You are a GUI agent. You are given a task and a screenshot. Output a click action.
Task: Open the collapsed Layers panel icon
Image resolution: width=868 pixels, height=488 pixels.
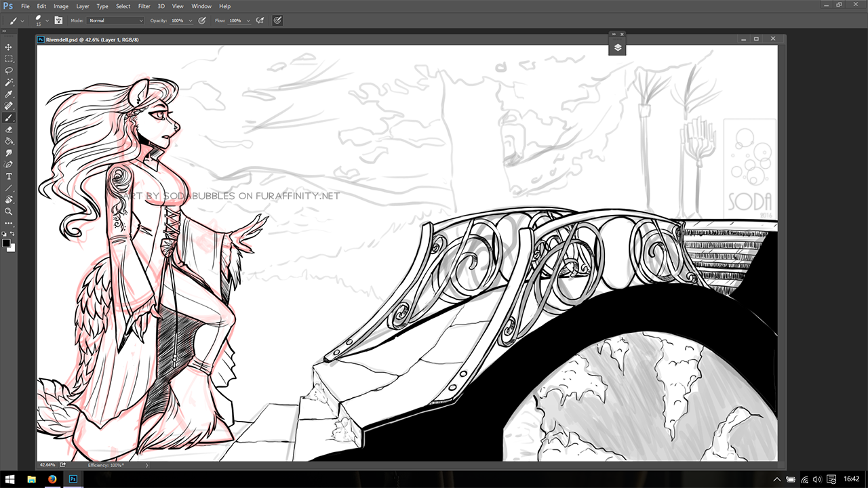(618, 47)
